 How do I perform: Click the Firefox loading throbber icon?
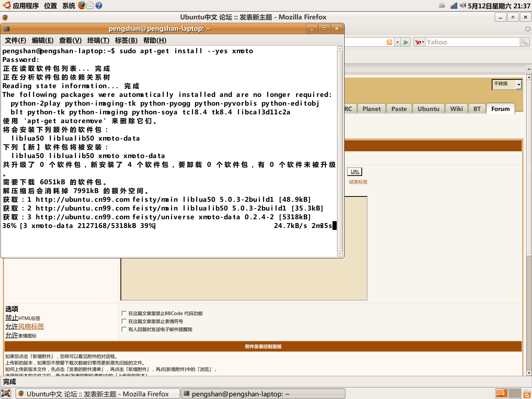point(527,29)
